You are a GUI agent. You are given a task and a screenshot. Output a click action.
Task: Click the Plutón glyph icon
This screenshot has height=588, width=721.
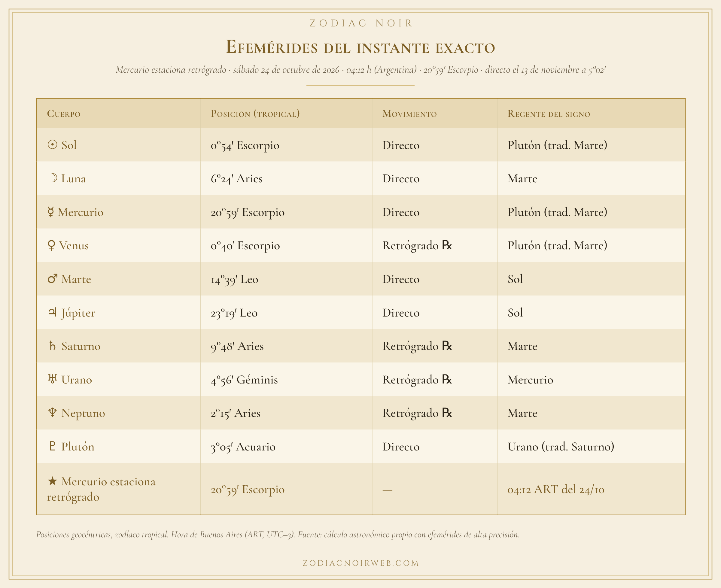(53, 446)
